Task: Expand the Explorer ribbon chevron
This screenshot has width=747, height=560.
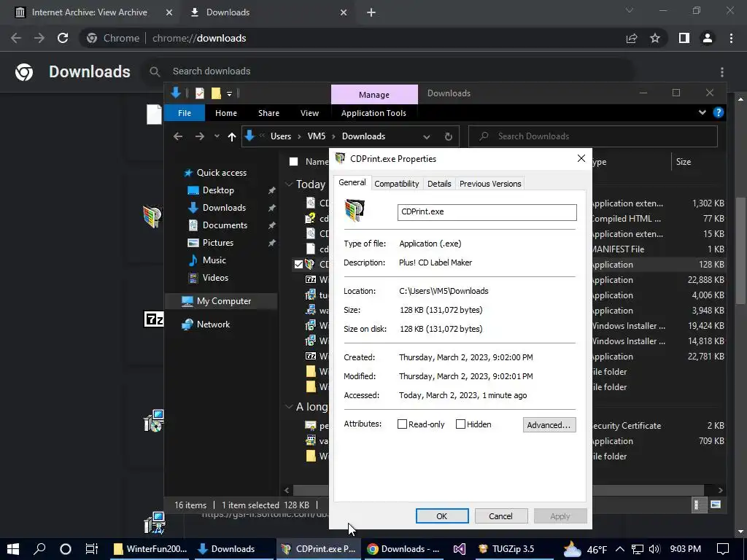Action: coord(703,113)
